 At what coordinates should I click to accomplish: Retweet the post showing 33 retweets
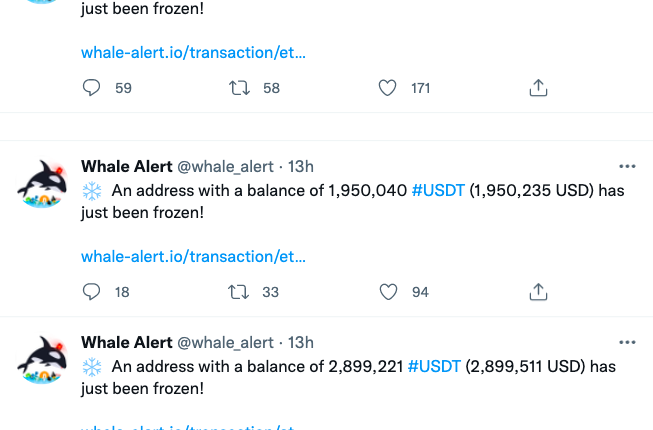pyautogui.click(x=239, y=292)
